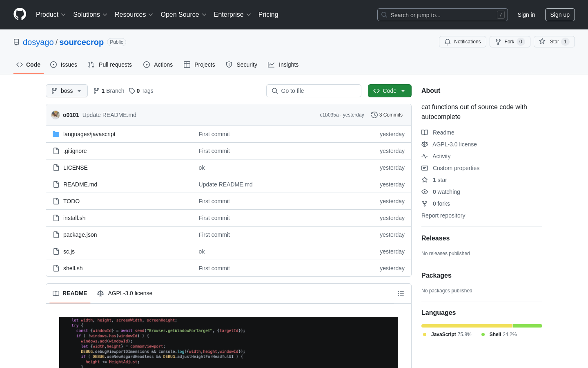Click the green Shell language bar segment
The image size is (588, 368).
click(x=528, y=326)
